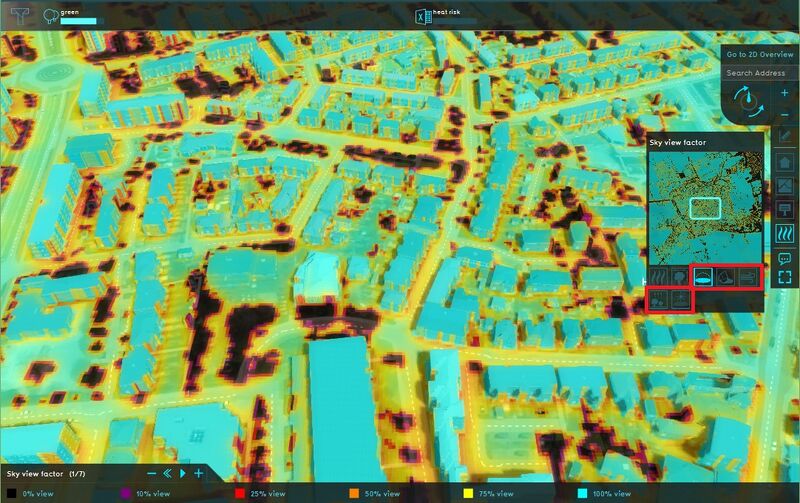Click the mini-map overview thumbnail

(x=705, y=207)
